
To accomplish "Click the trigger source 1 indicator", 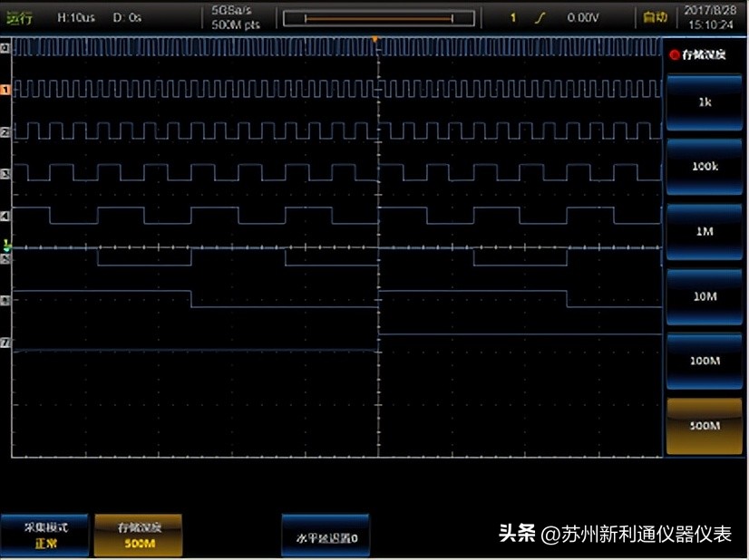I will (x=512, y=15).
